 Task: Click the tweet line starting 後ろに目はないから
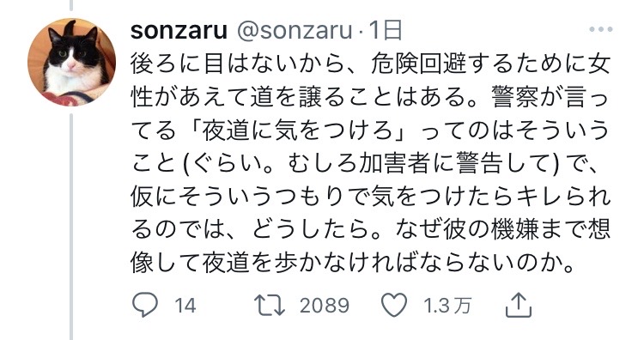[370, 64]
